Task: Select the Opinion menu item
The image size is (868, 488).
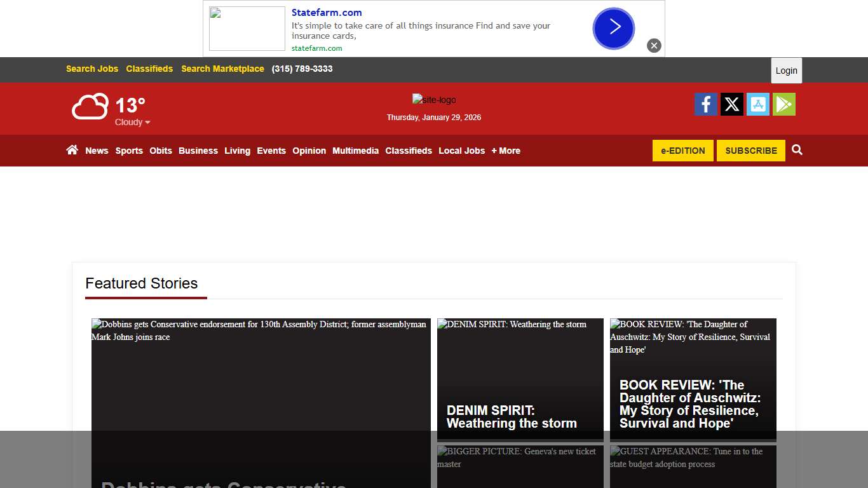Action: [309, 151]
